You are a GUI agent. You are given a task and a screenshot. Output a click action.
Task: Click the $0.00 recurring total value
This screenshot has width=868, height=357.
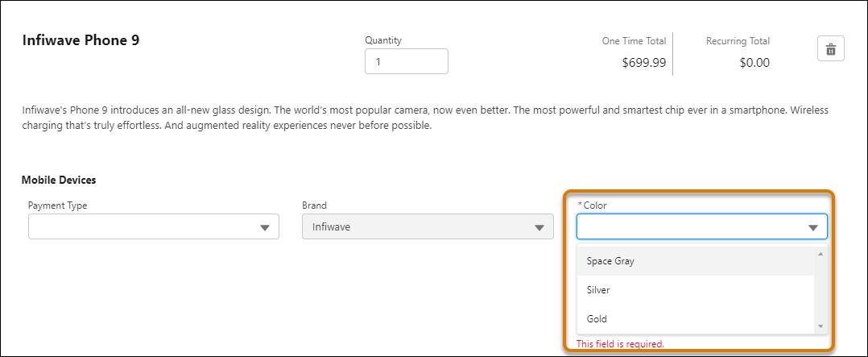pyautogui.click(x=754, y=63)
